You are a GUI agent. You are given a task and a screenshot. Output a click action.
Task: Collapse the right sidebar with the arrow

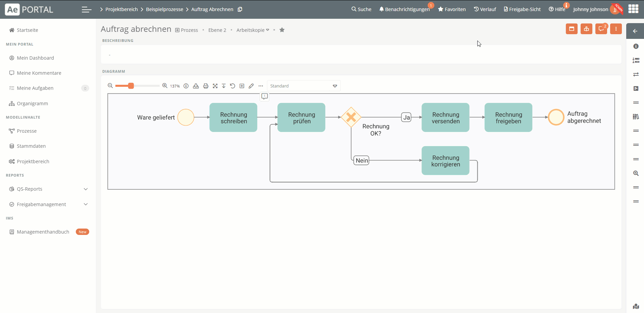pyautogui.click(x=635, y=31)
